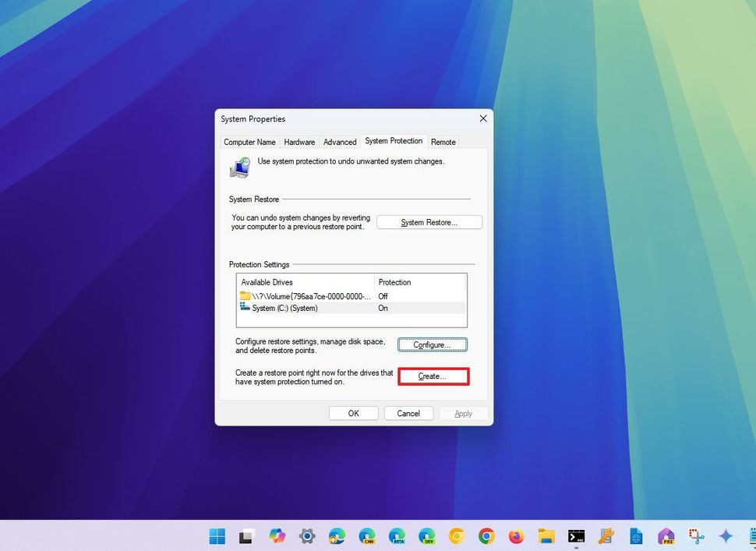
Task: Launch Copilot from the taskbar
Action: 278,536
